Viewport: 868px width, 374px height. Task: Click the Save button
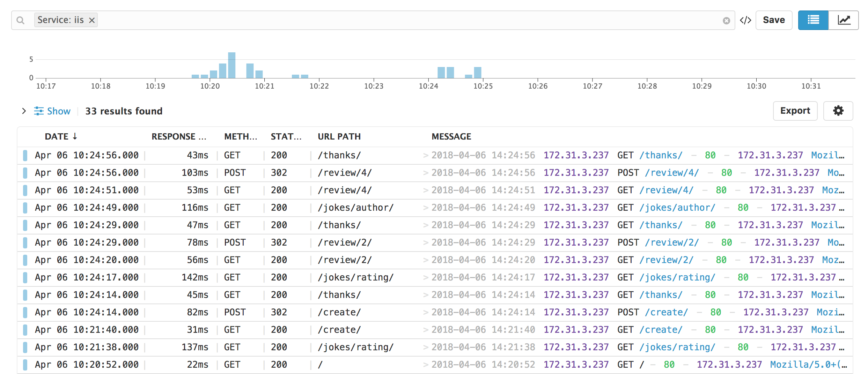coord(774,20)
